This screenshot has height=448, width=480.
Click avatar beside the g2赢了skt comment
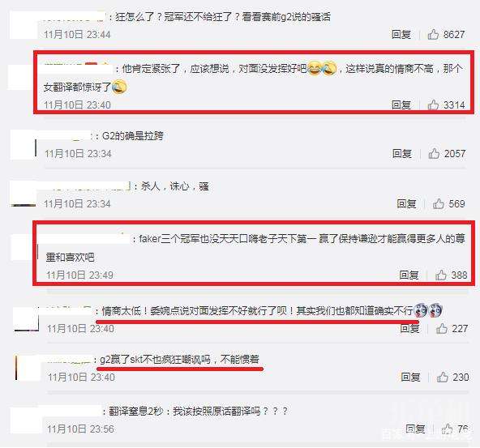pyautogui.click(x=28, y=368)
